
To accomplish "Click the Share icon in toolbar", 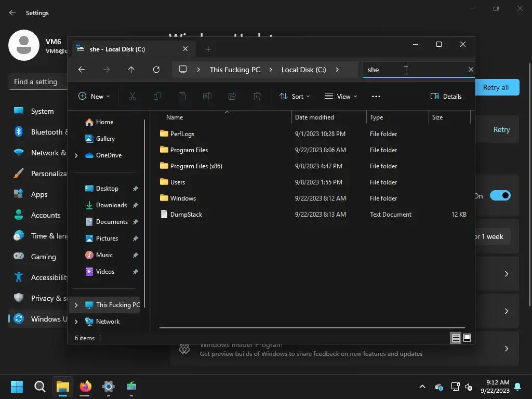I will click(x=232, y=96).
